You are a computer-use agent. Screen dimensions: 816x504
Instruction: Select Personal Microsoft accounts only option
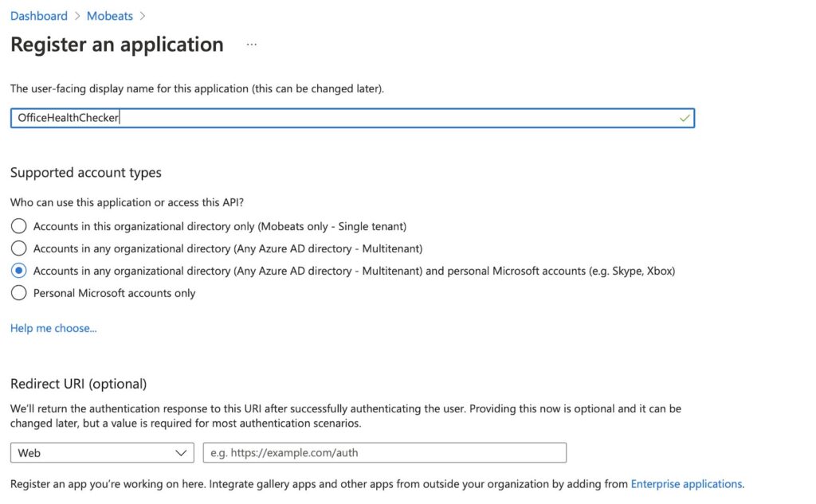19,293
